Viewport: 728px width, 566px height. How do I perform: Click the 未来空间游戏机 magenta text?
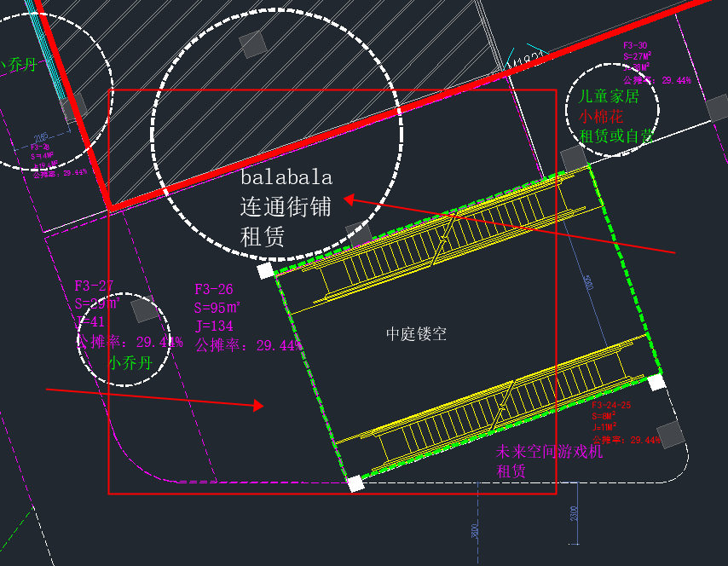[549, 452]
